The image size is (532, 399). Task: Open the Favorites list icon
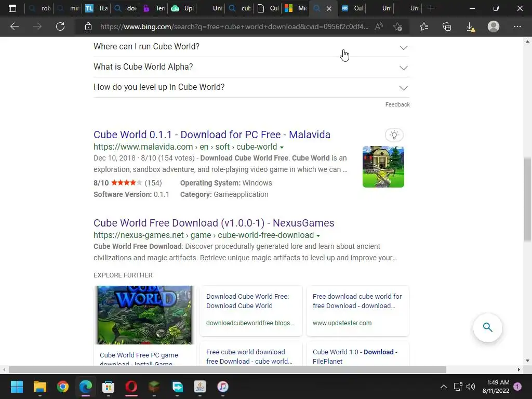pyautogui.click(x=424, y=26)
